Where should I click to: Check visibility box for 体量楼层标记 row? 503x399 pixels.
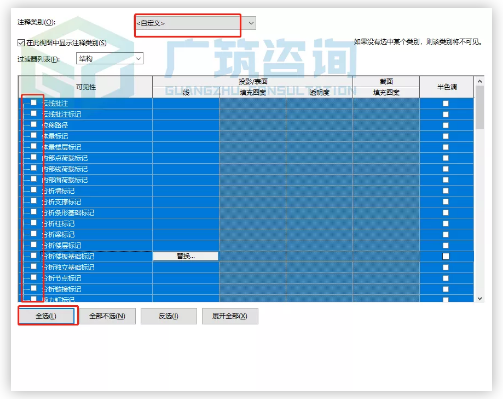pos(33,146)
